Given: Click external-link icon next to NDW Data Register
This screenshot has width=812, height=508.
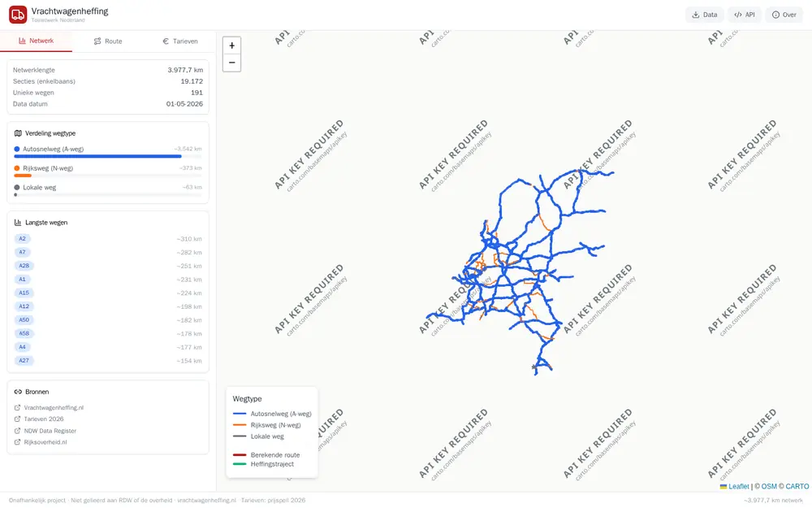Looking at the screenshot, I should click(x=17, y=431).
